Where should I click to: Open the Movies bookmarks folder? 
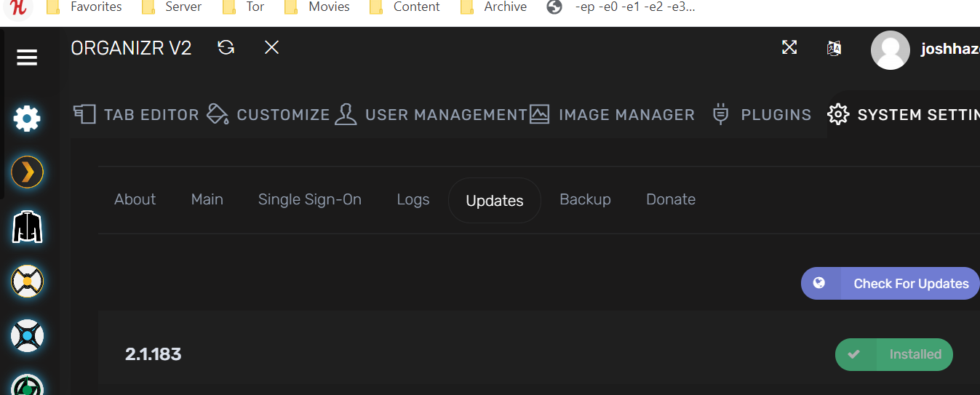pos(316,7)
